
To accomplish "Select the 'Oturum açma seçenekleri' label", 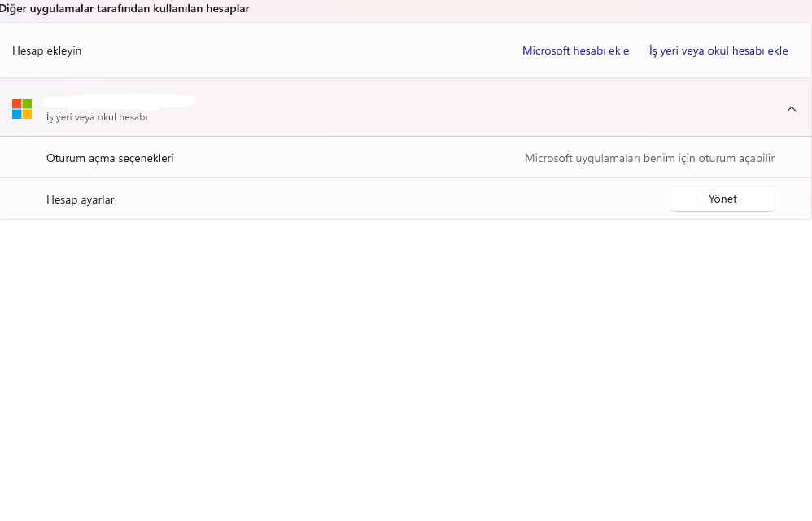I will (110, 158).
